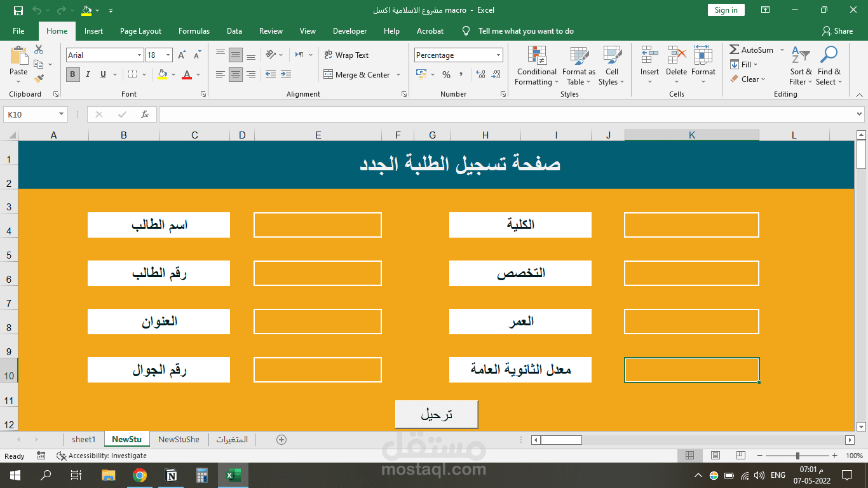Click the Orientation text angle icon
868x488 pixels.
tap(271, 55)
